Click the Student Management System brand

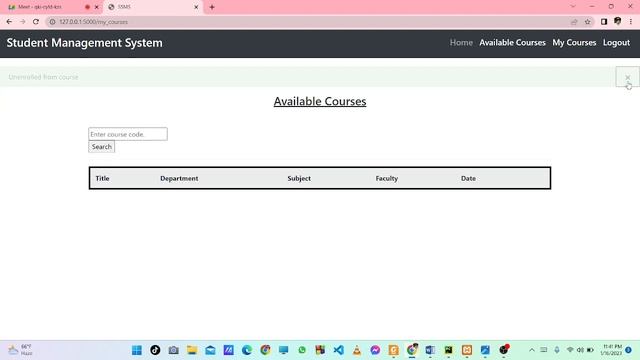click(x=84, y=42)
